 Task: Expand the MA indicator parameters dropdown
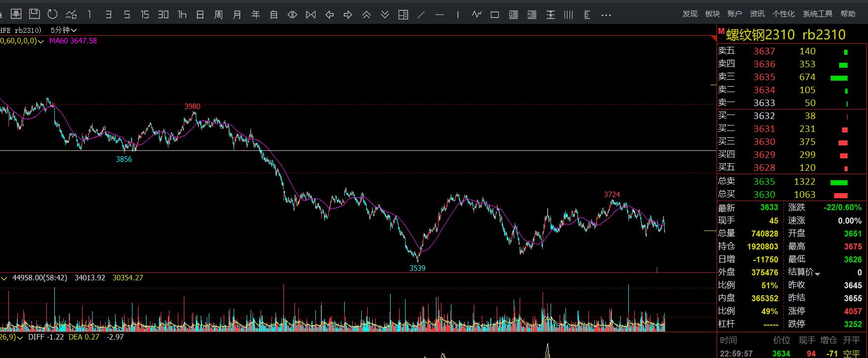(x=40, y=41)
